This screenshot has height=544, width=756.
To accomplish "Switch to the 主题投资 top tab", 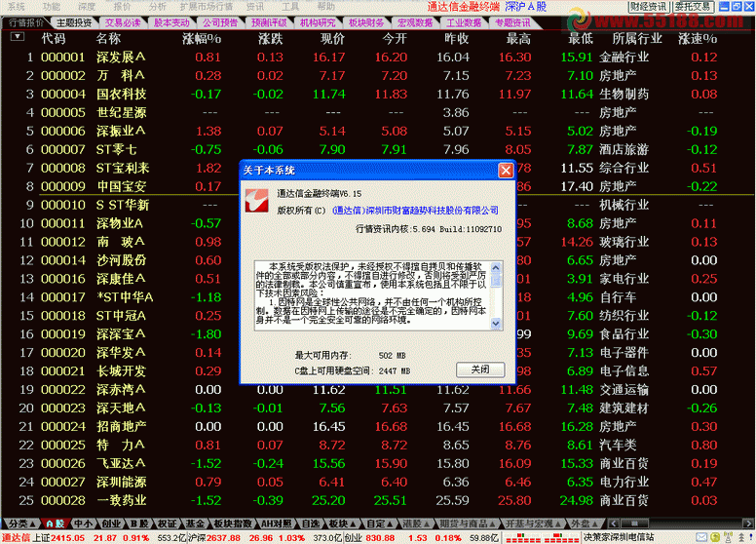I will 74,22.
